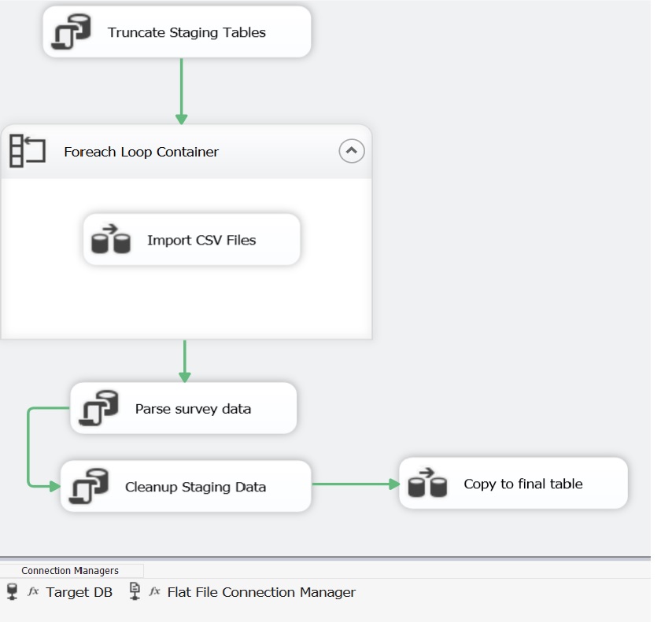
Task: Select the Flat File Connection Manager label
Action: coord(261,592)
